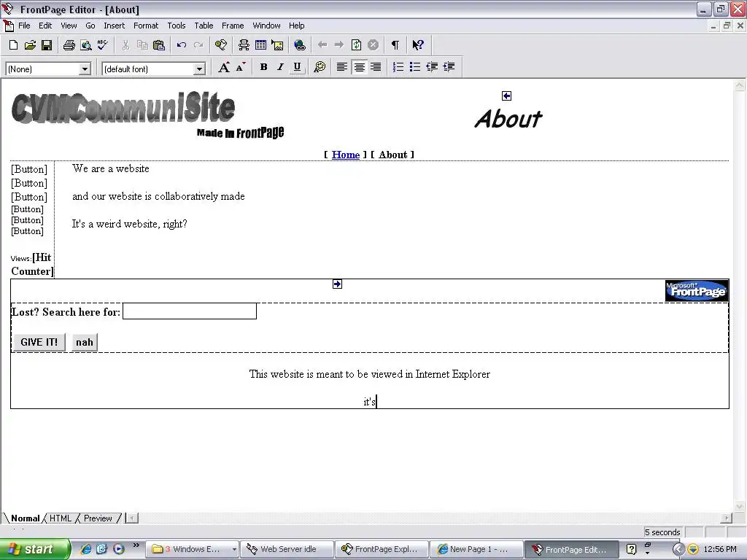Print the page using printer icon
The image size is (747, 560).
coord(69,45)
